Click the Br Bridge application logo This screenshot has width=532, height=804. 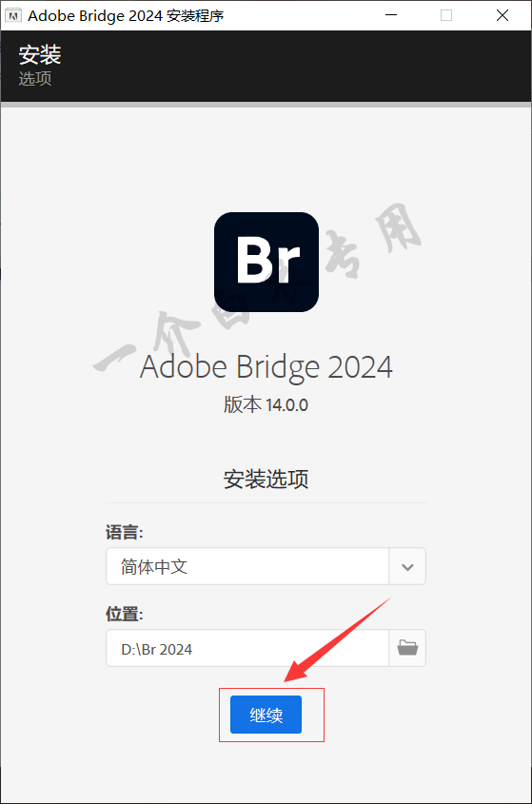point(266,262)
